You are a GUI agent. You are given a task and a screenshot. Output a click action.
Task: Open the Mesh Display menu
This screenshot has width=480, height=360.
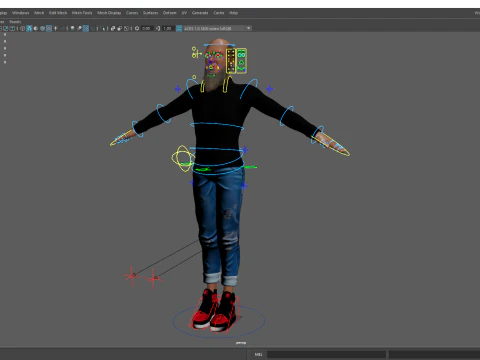[x=109, y=13]
